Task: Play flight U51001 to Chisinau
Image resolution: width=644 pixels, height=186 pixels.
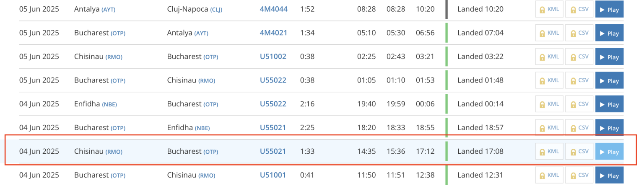Action: (x=609, y=176)
